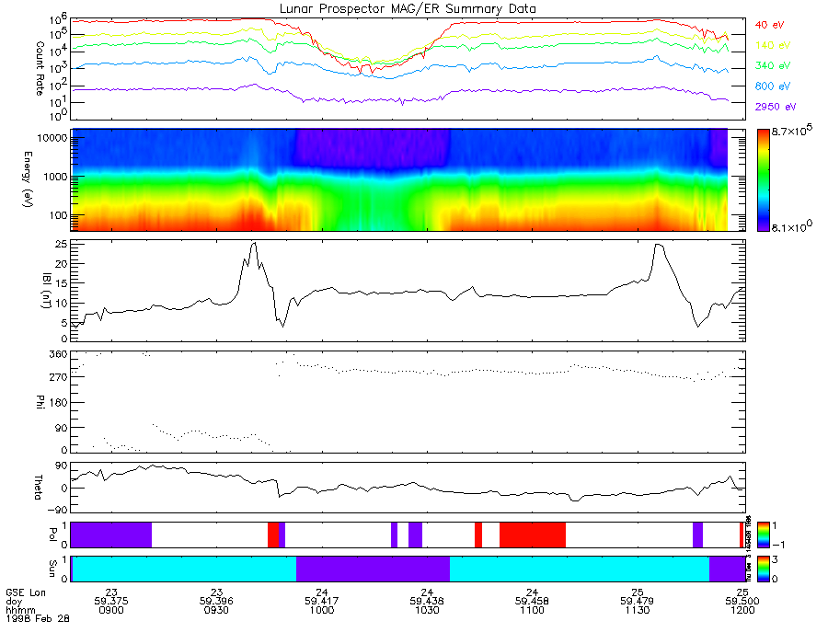Click the widest red block in Pol panel
Screen dimensions: 828x644
(x=533, y=535)
